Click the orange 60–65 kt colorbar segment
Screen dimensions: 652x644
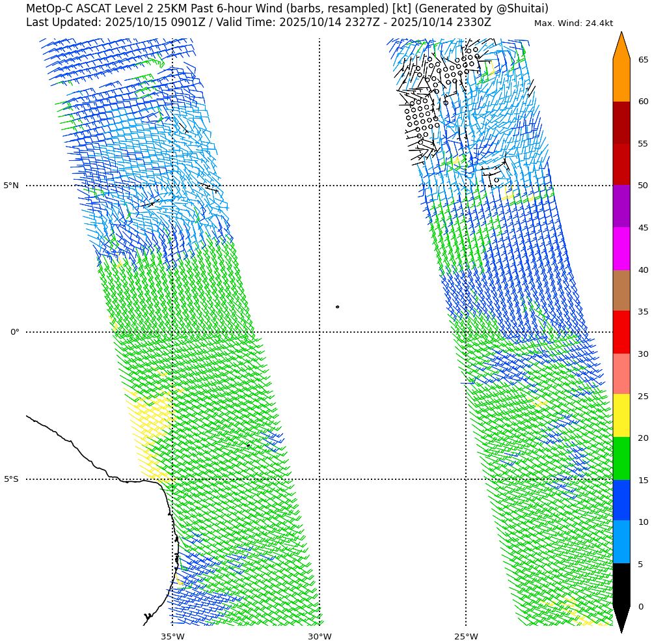[x=621, y=80]
